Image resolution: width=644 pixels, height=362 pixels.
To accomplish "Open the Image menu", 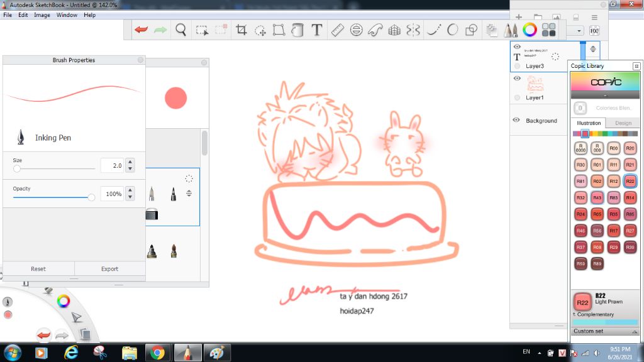I will (42, 15).
